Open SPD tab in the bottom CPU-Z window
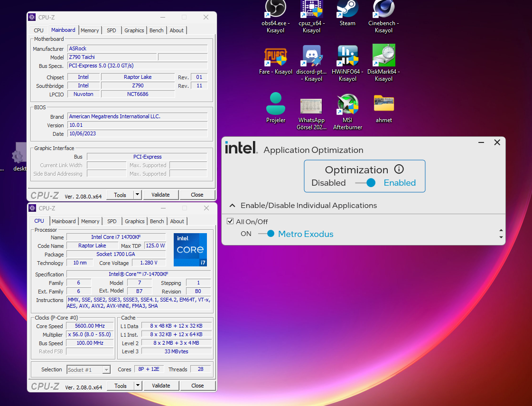The image size is (532, 406). coord(112,221)
